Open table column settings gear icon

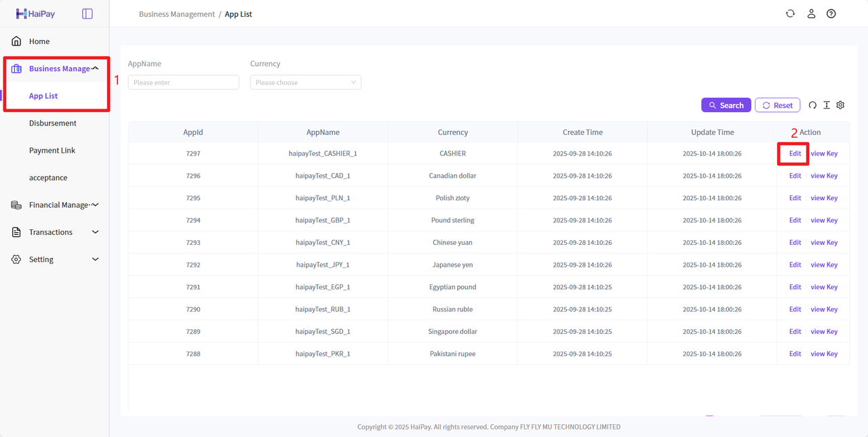841,105
